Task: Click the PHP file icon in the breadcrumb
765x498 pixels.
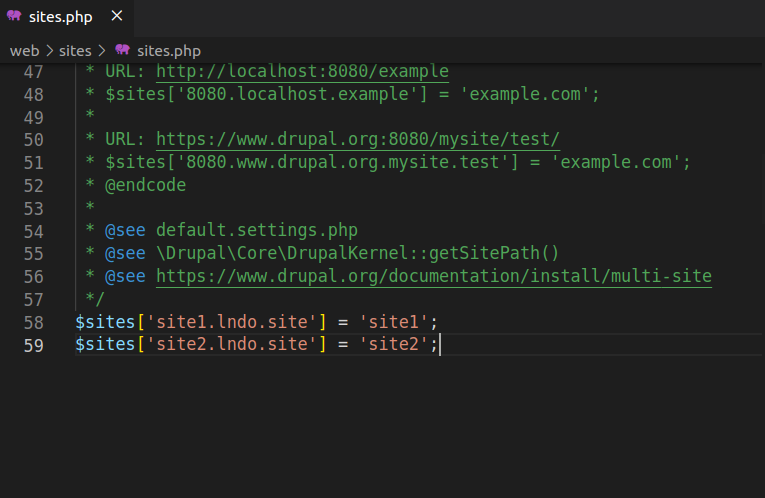Action: (x=122, y=50)
